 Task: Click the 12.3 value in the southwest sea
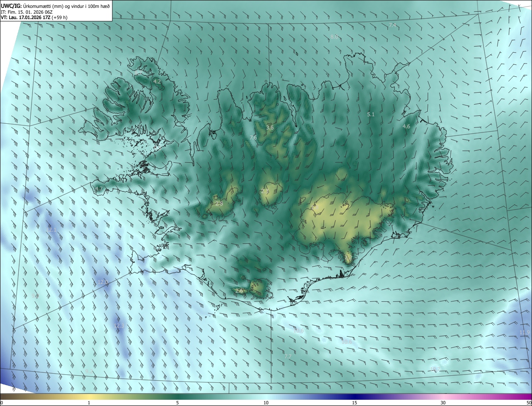tap(119, 326)
